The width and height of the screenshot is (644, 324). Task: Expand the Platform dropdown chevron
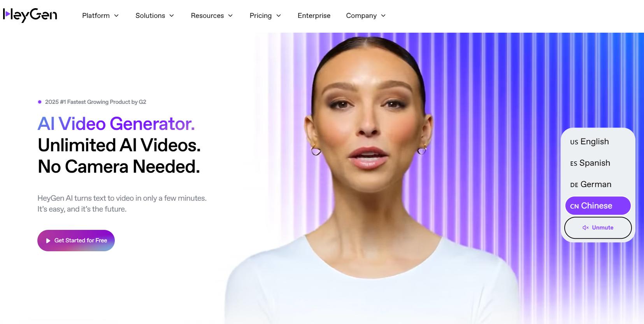pos(116,16)
